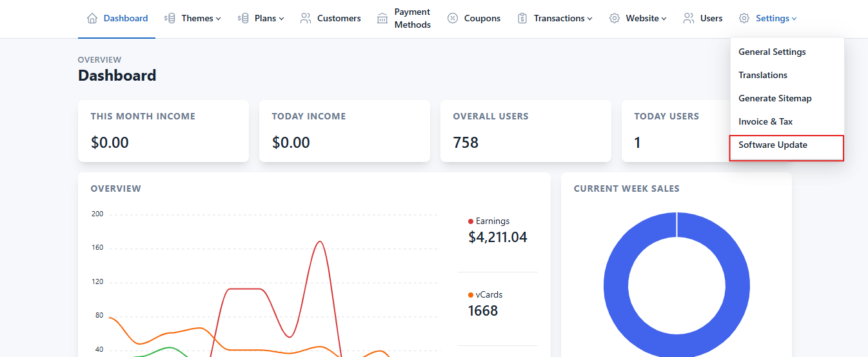Click the Dashboard home icon

pos(92,18)
